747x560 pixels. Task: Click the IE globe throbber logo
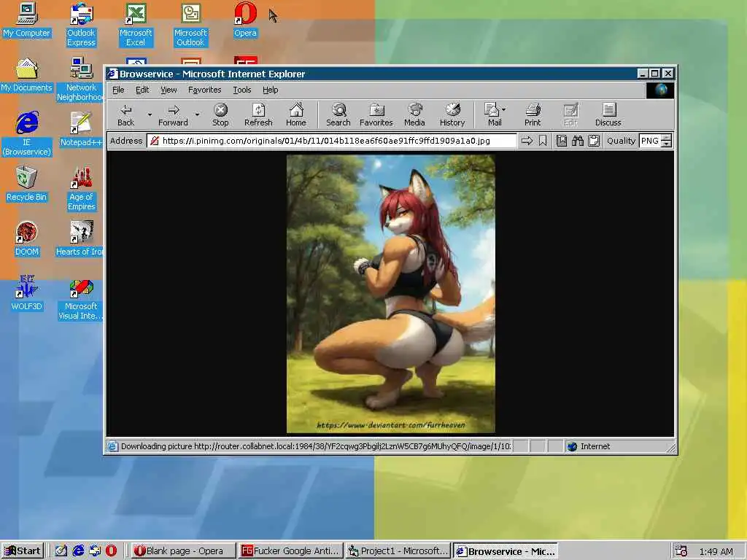point(660,90)
